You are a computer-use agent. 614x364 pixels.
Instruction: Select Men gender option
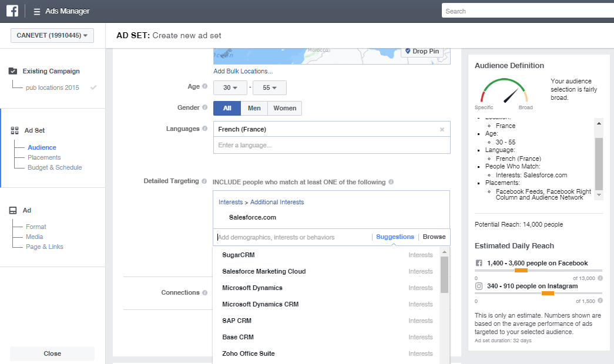(254, 108)
